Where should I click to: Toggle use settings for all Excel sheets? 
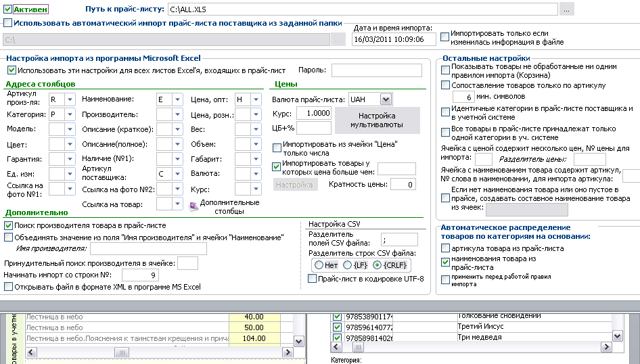(12, 70)
